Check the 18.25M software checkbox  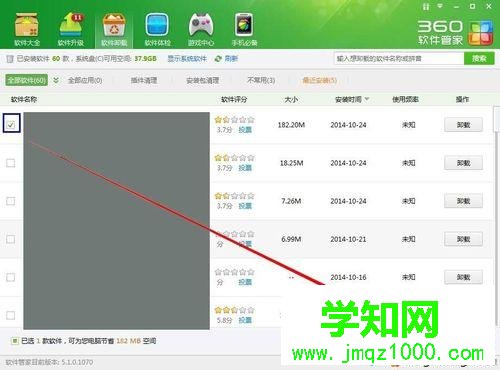[11, 163]
